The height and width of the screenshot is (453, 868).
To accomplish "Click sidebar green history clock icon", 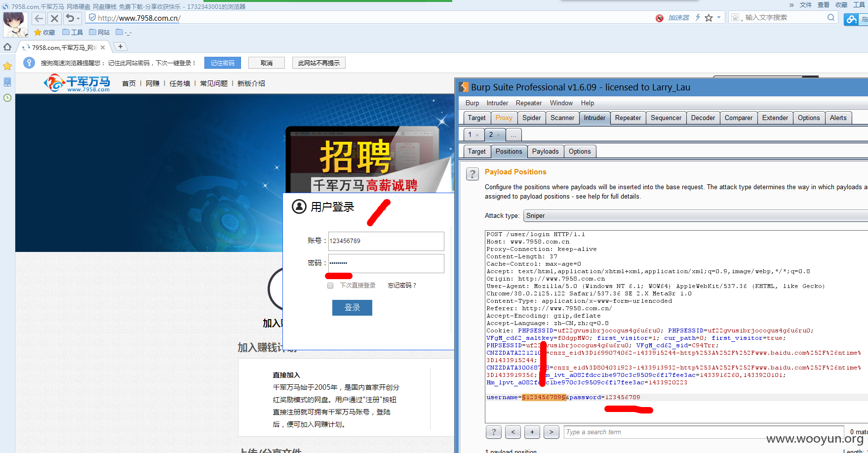I will [7, 98].
